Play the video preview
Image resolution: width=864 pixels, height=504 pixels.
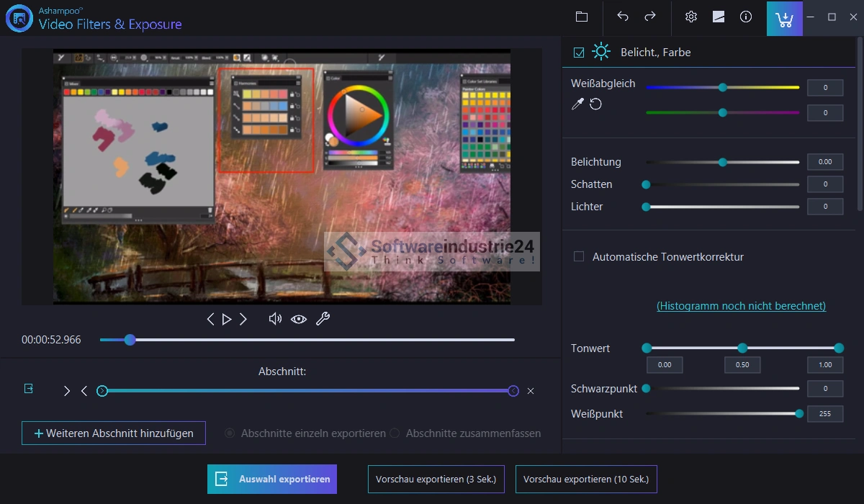tap(227, 319)
